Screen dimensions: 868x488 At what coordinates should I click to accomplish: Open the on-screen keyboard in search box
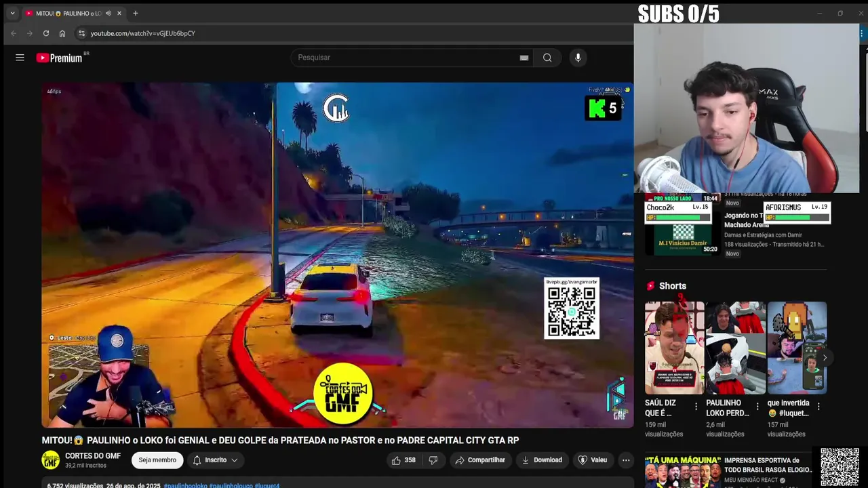(524, 58)
